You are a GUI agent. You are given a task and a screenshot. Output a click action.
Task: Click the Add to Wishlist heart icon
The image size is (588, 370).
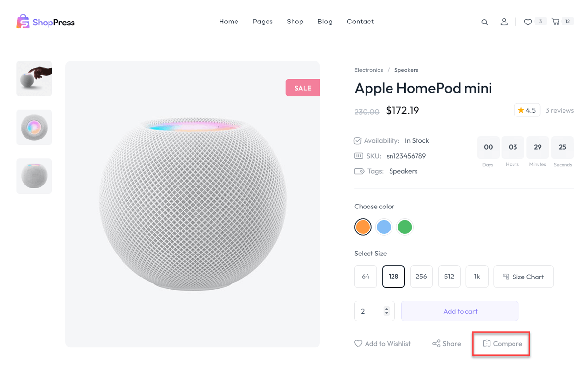tap(358, 344)
